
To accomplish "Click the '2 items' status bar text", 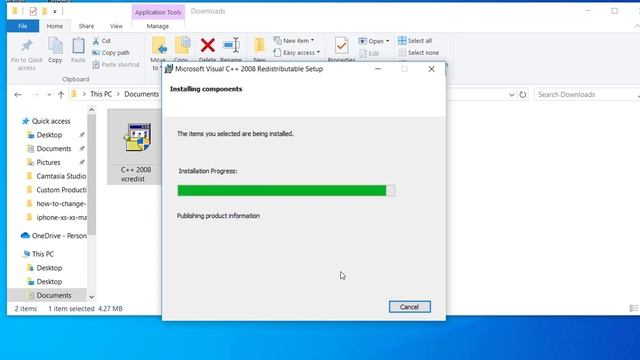I will point(26,309).
